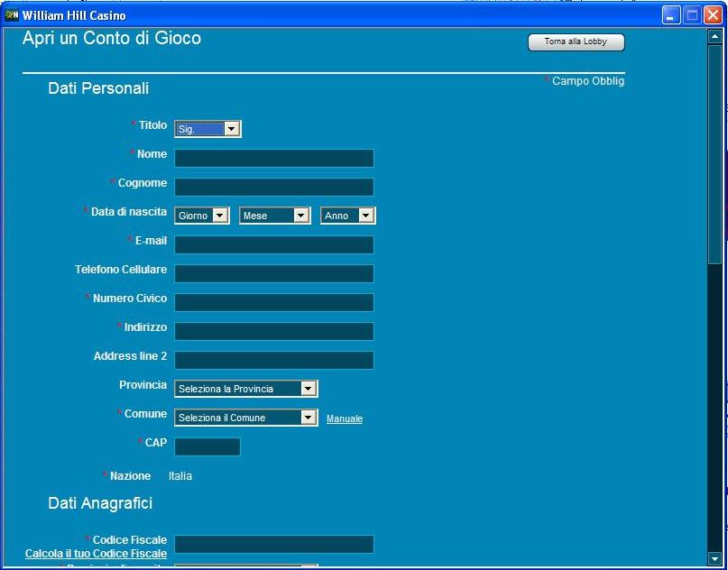Expand the Seleziona la Provincia dropdown

coord(246,389)
